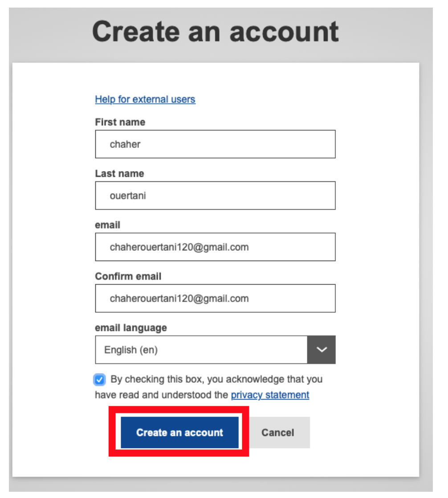Screen dimensions: 448x498
Task: Open the privacy statement link
Action: (270, 395)
